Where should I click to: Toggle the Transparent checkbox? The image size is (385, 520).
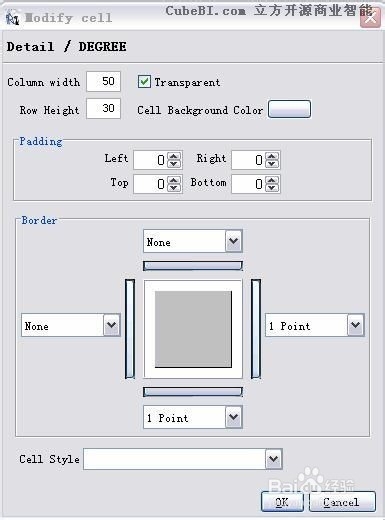coord(144,82)
